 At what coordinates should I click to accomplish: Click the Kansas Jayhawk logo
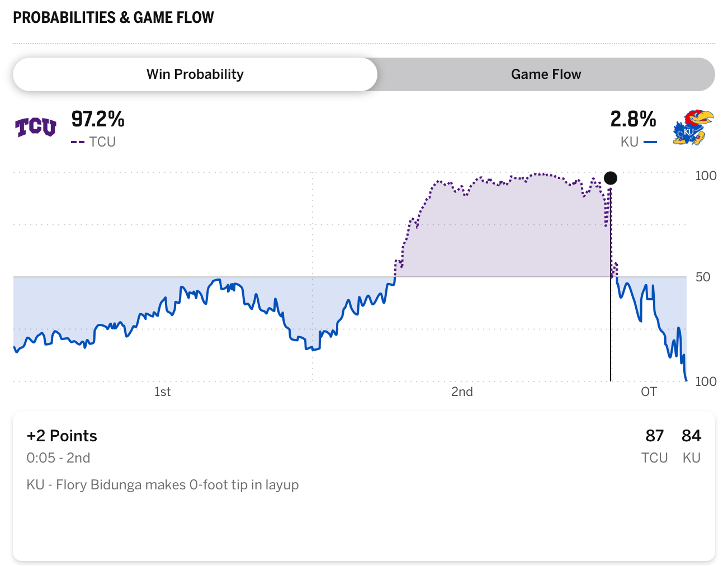[693, 128]
